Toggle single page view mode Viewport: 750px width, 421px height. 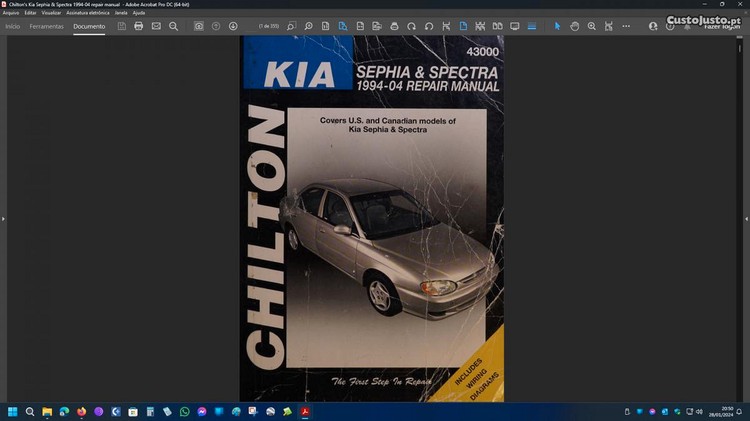click(x=461, y=26)
